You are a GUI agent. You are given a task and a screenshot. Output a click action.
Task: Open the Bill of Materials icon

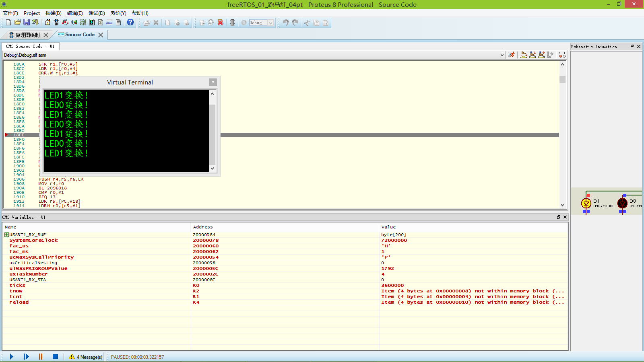(101, 23)
